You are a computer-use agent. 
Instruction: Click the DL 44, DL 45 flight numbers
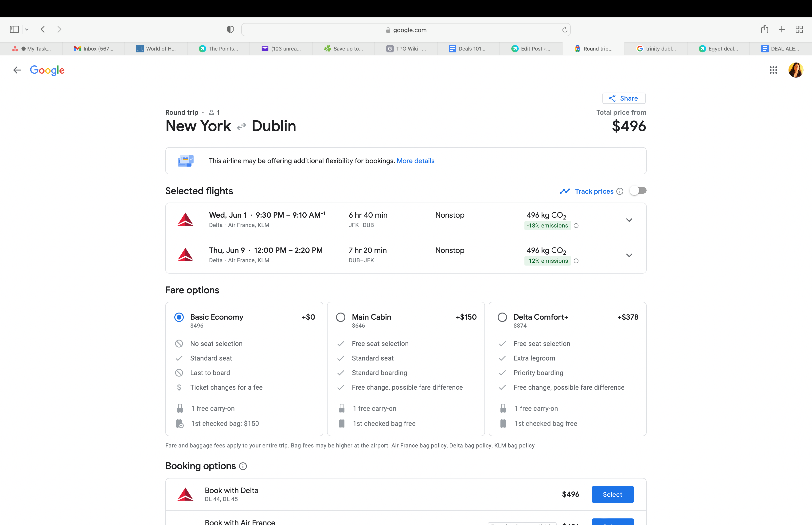coord(221,499)
